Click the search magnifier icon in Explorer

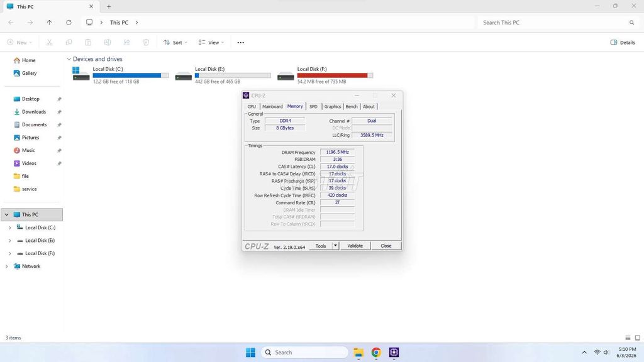click(631, 23)
